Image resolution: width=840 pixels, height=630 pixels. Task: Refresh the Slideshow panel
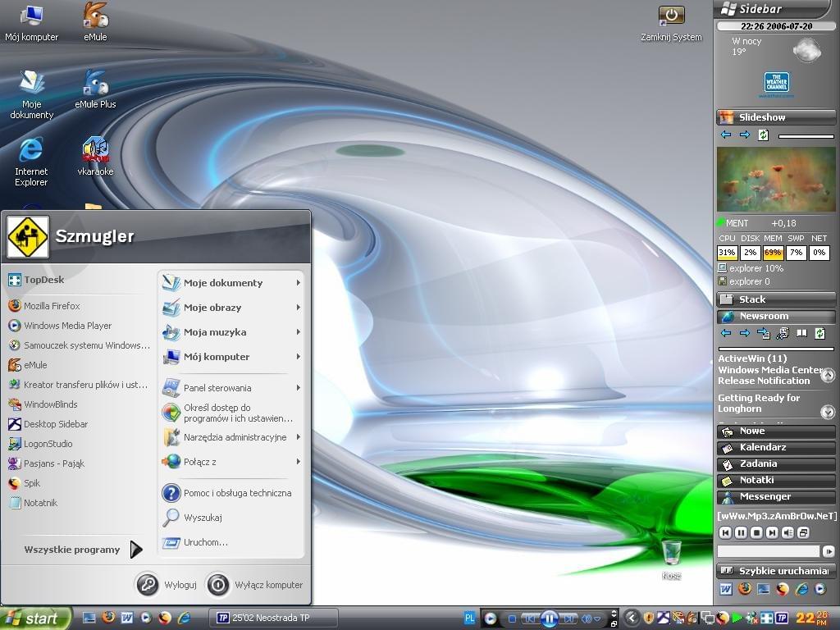(x=764, y=135)
